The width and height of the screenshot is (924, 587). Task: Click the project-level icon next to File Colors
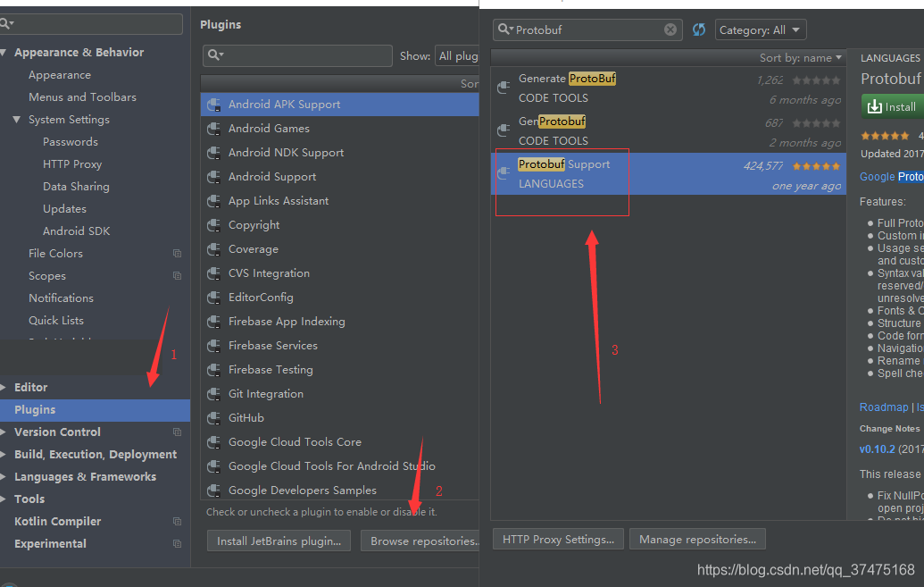pos(177,253)
